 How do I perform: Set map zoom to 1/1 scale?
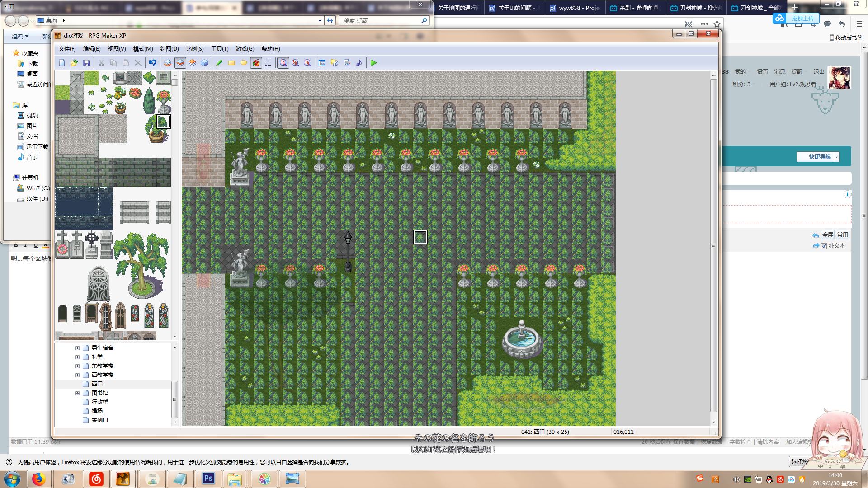[x=283, y=63]
